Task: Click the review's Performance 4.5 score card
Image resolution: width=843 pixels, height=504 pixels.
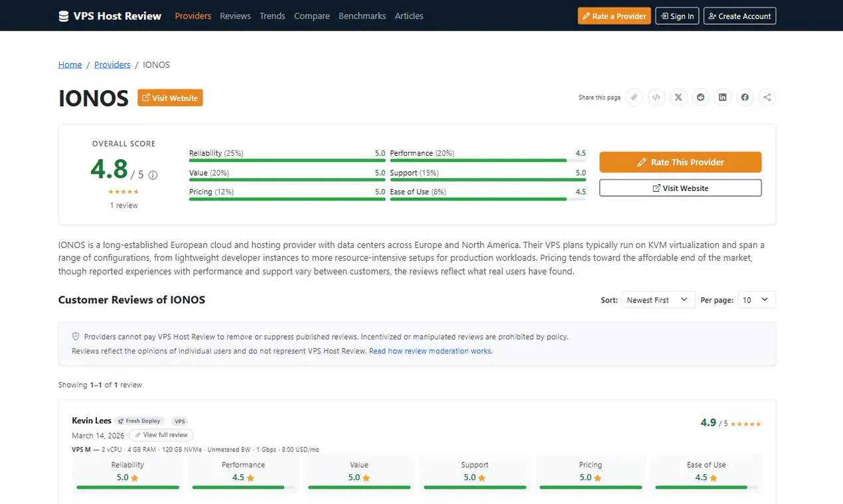Action: tap(243, 474)
